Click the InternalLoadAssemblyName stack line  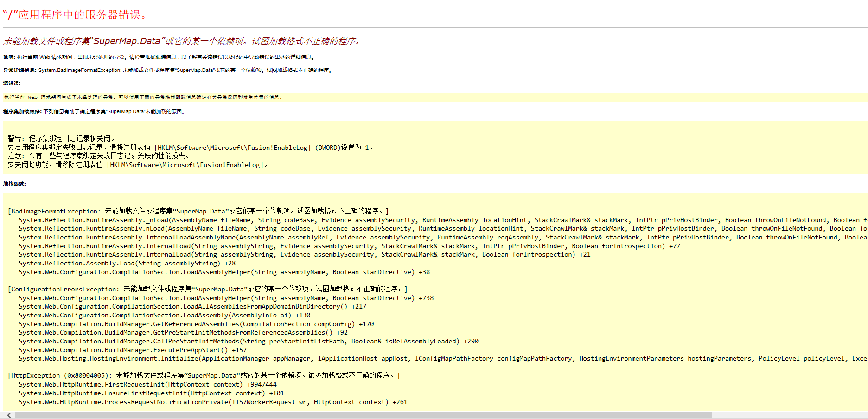[443, 237]
